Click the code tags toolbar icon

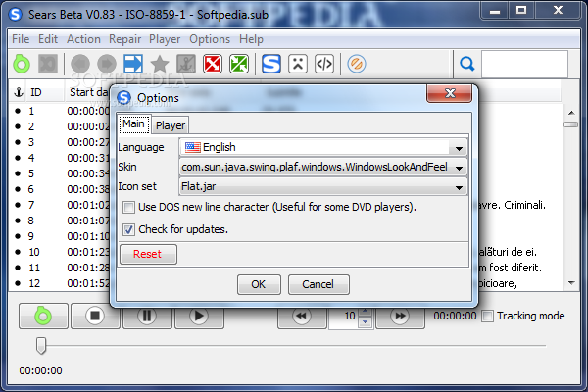click(x=324, y=64)
